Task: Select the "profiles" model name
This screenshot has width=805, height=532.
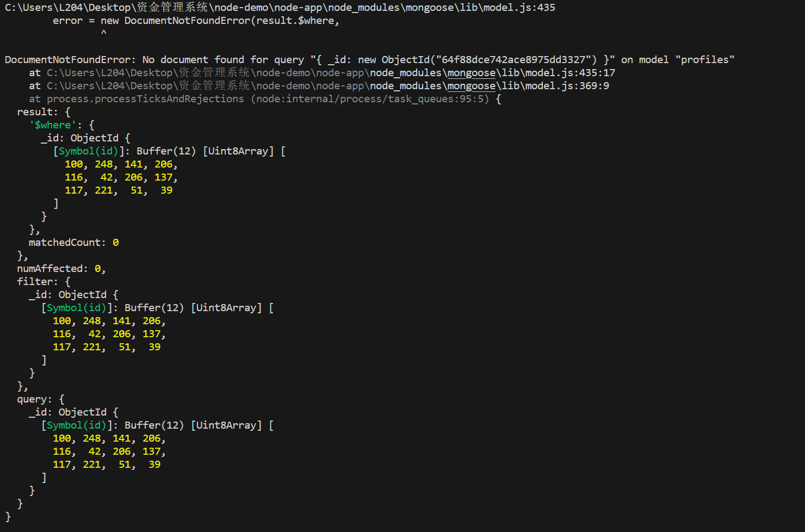Action: [704, 60]
